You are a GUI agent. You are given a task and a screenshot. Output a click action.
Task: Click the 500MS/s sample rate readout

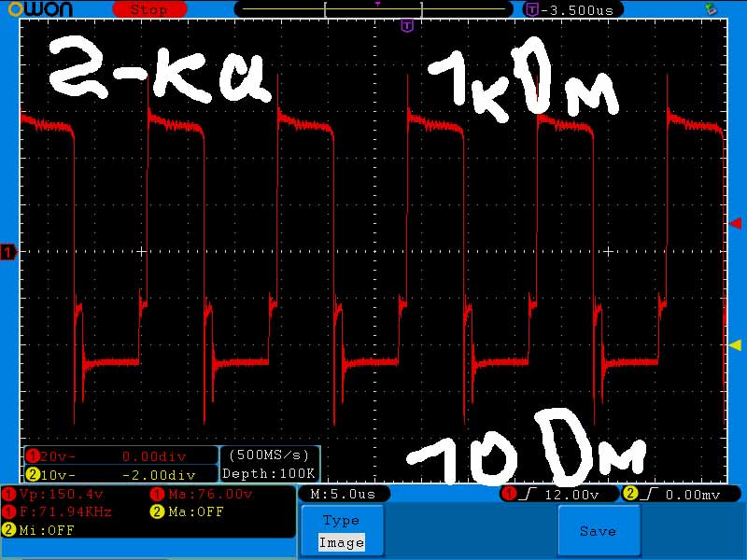269,455
